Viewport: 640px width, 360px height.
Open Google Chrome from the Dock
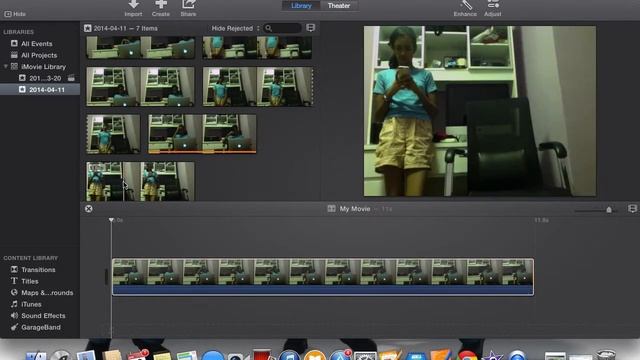click(467, 356)
